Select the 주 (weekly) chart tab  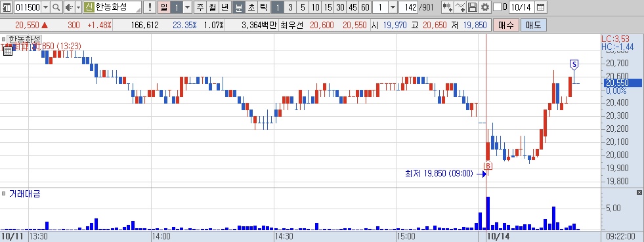click(200, 7)
